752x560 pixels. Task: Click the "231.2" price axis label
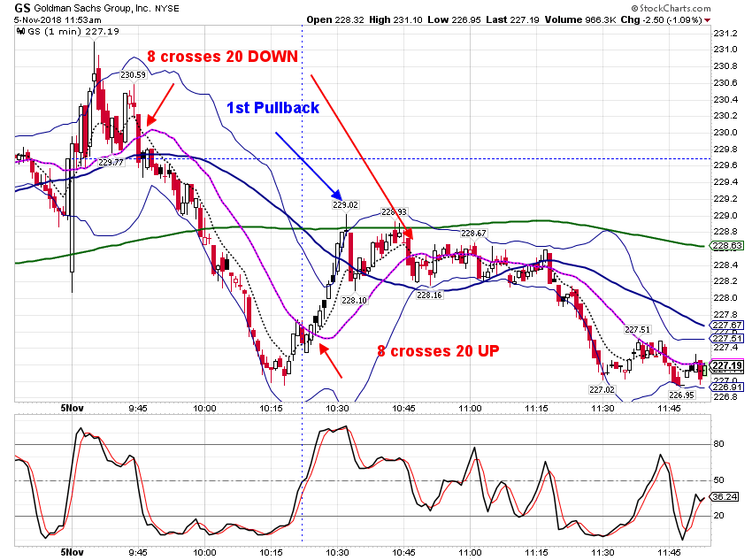(x=725, y=33)
